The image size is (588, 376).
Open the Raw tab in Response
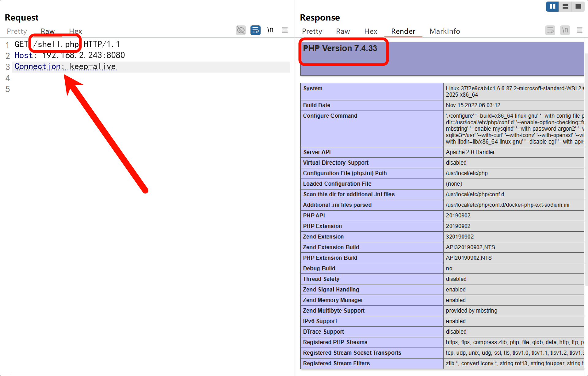(x=343, y=31)
